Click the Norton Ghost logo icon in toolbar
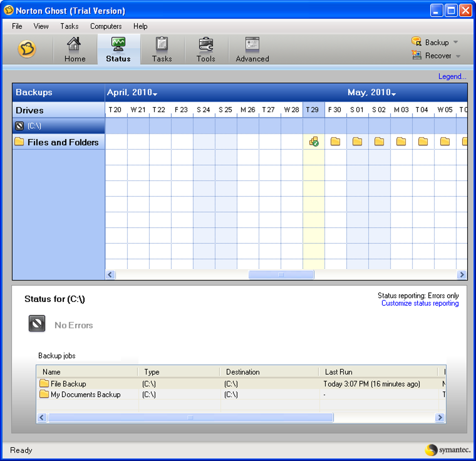Screen dimensions: 476x461 tap(27, 49)
